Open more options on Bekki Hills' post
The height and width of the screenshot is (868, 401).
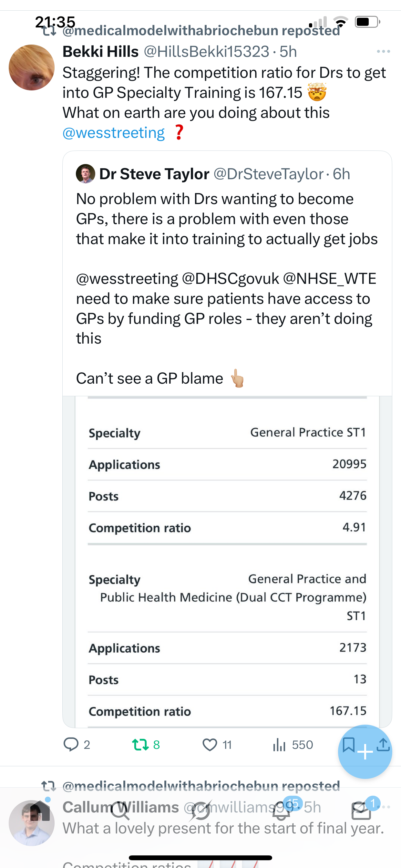[x=383, y=52]
